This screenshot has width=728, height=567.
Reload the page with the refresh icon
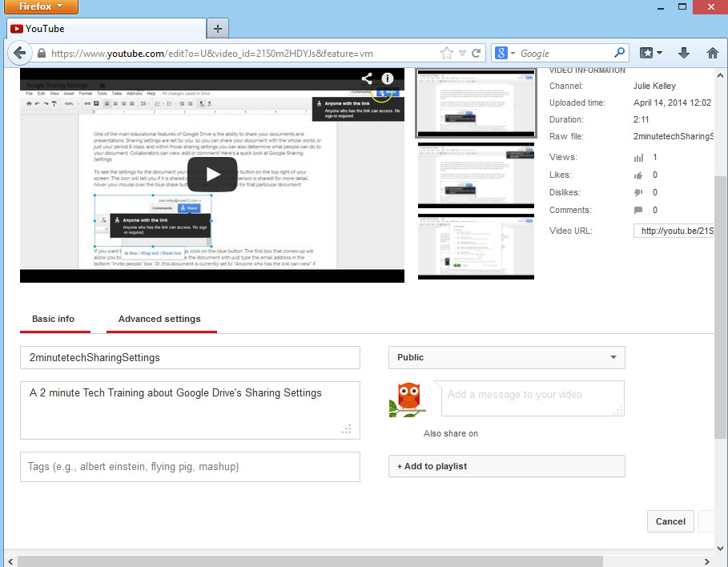coord(476,53)
